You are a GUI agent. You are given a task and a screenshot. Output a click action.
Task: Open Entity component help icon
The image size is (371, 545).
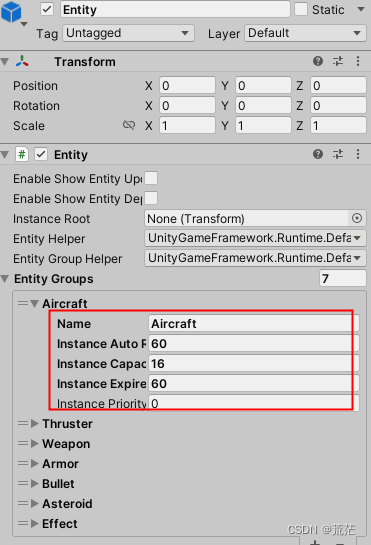pos(318,154)
